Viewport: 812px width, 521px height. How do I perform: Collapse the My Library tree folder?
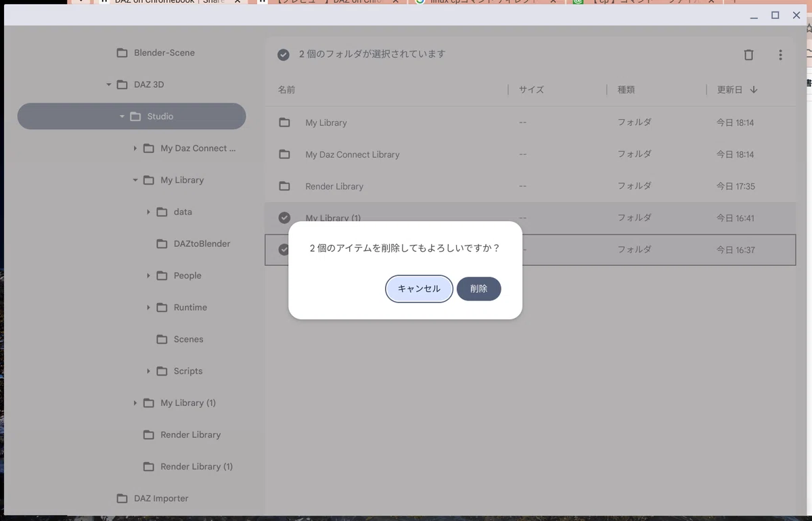coord(135,180)
